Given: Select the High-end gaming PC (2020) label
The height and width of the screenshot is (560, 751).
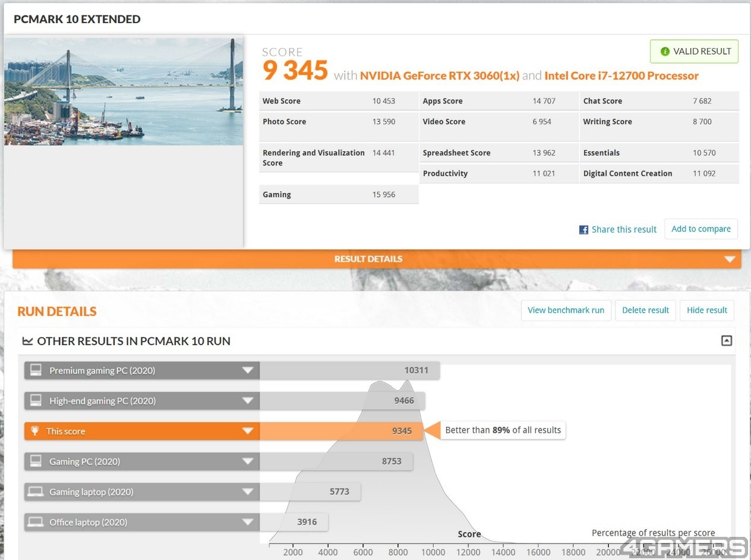Looking at the screenshot, I should pyautogui.click(x=103, y=401).
